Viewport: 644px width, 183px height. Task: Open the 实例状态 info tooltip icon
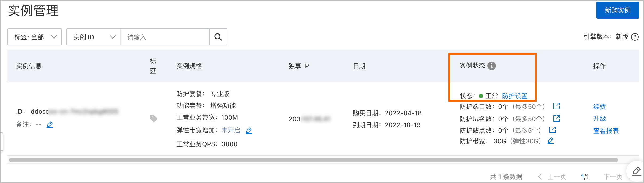(492, 66)
